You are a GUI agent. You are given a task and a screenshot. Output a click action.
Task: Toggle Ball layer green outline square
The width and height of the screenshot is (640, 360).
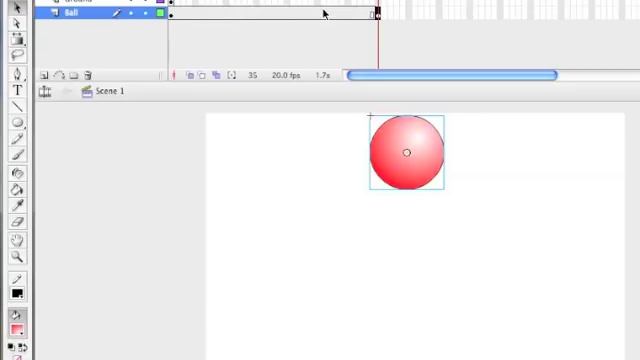(160, 13)
